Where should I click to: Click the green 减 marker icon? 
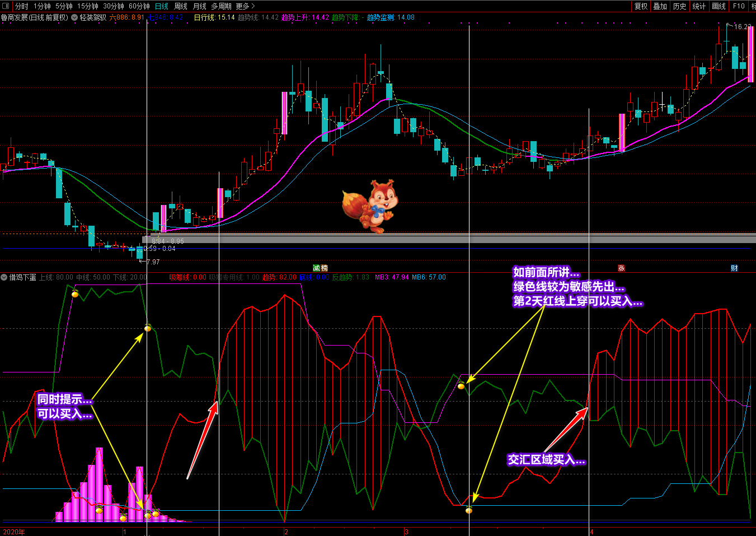316,268
